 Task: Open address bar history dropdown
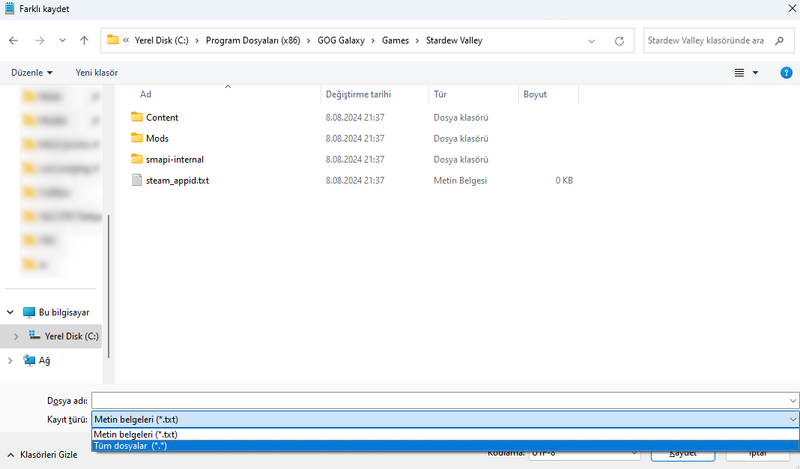tap(592, 41)
